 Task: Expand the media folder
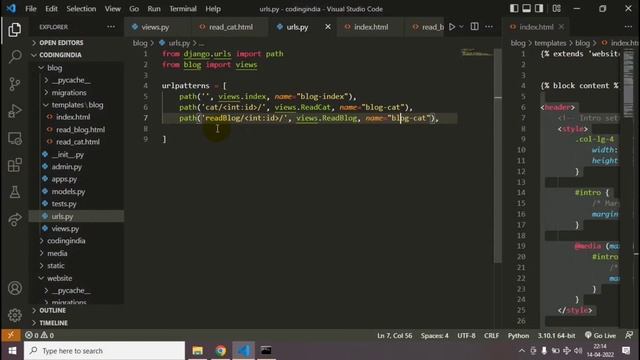pos(57,253)
